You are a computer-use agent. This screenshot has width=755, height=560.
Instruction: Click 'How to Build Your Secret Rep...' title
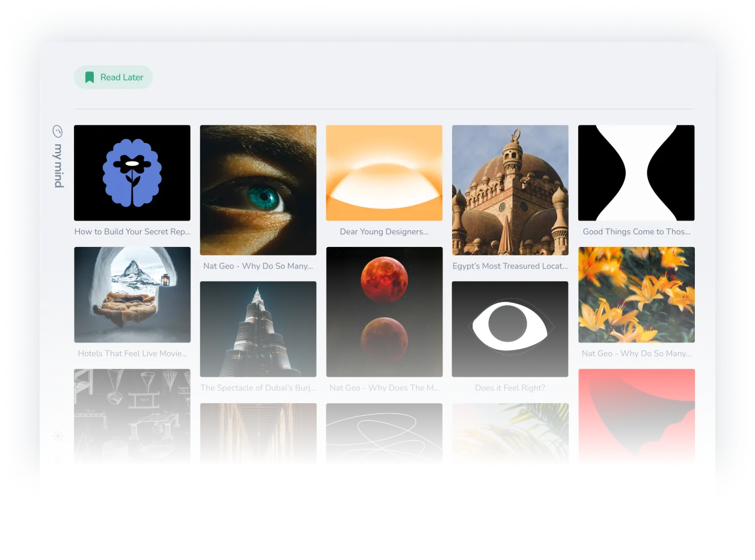[x=132, y=231]
